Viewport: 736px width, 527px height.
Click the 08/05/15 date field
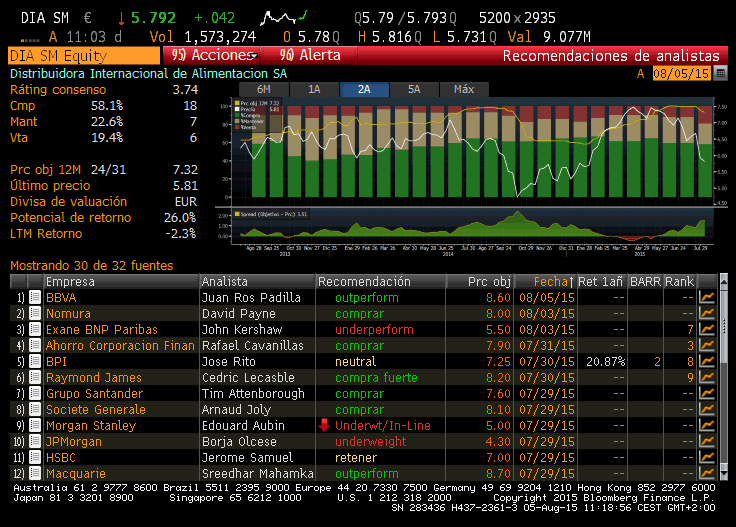click(681, 73)
